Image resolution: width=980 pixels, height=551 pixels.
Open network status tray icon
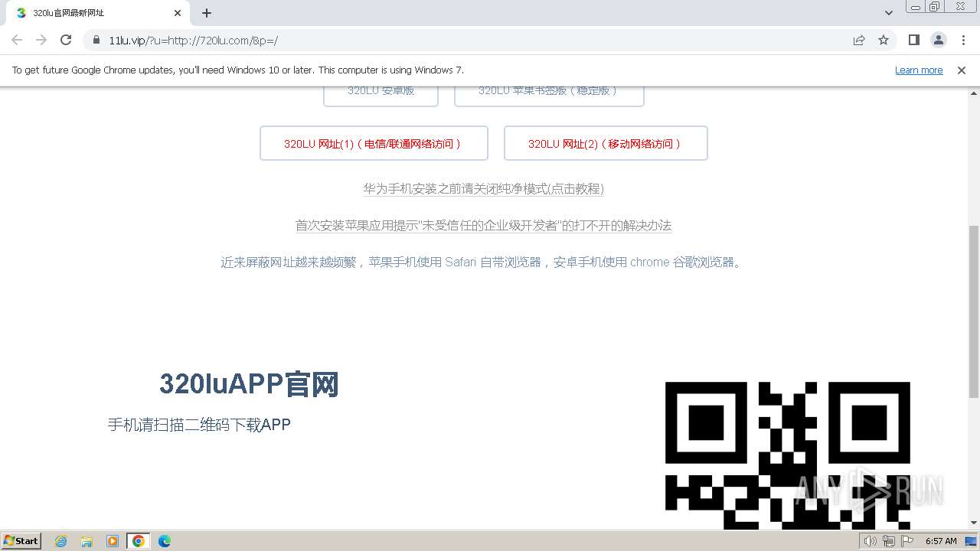(889, 541)
